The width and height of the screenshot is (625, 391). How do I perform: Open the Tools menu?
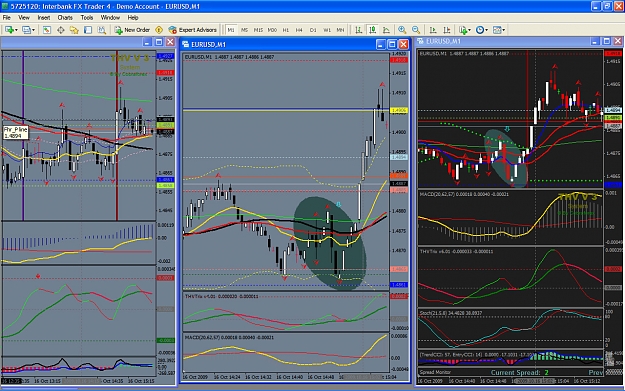(x=86, y=18)
